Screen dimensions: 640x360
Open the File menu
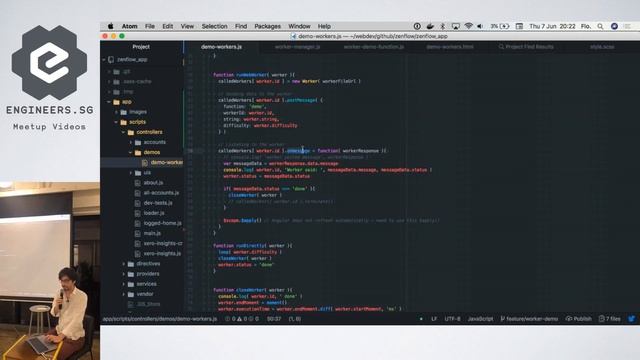click(150, 26)
